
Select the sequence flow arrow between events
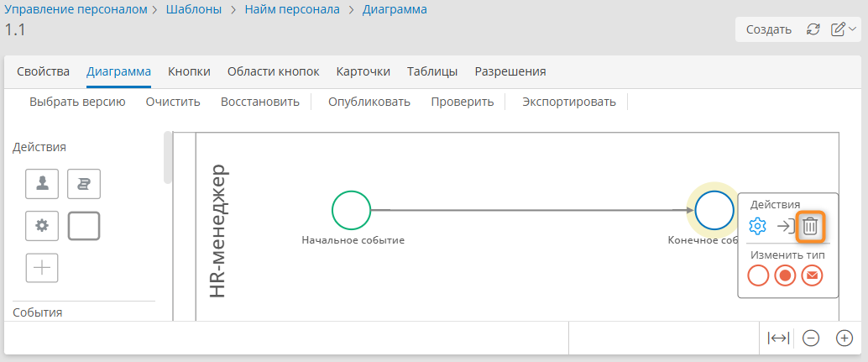(x=532, y=210)
